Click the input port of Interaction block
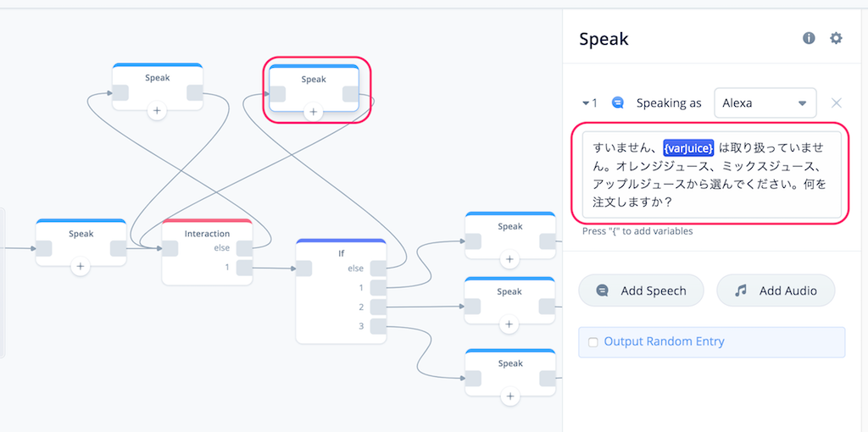Image resolution: width=868 pixels, height=432 pixels. [x=170, y=248]
